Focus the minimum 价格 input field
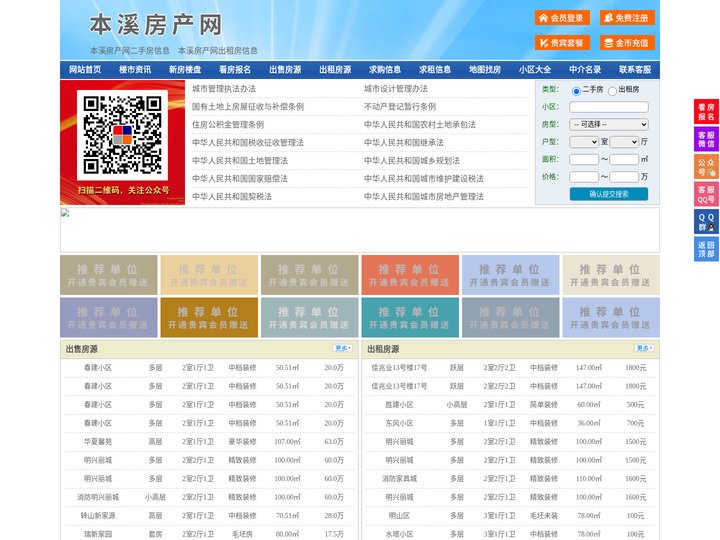720x540 pixels. 584,177
